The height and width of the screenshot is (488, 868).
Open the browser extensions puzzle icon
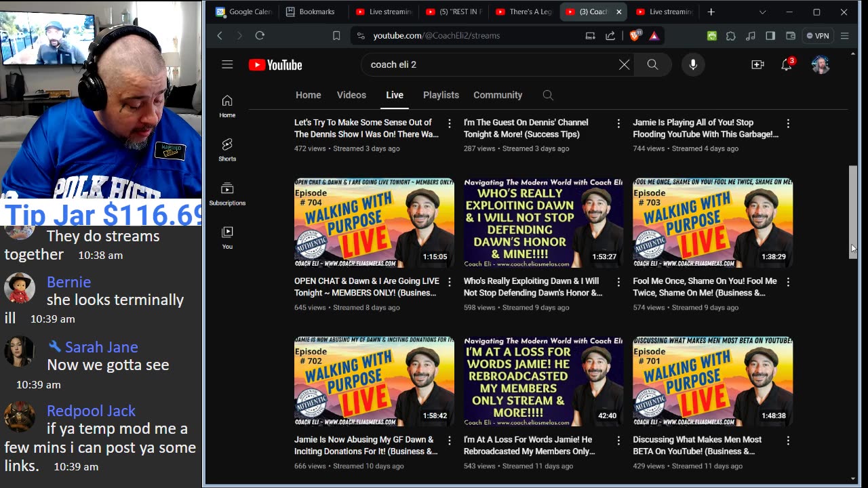(x=731, y=36)
